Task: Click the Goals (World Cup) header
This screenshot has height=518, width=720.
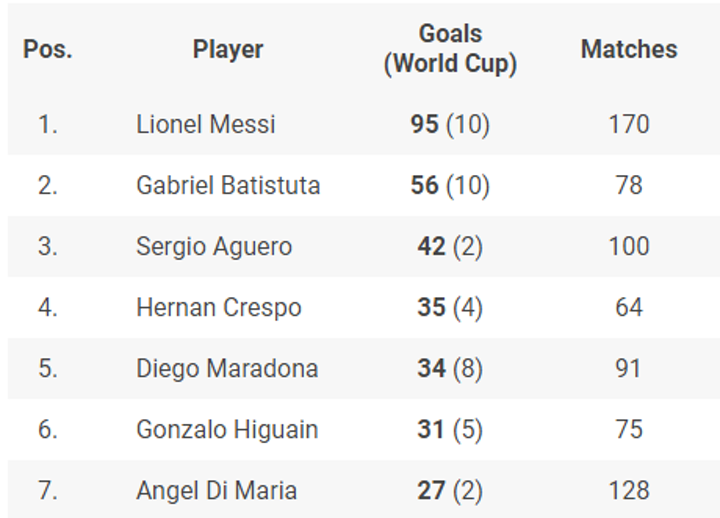Action: (450, 49)
